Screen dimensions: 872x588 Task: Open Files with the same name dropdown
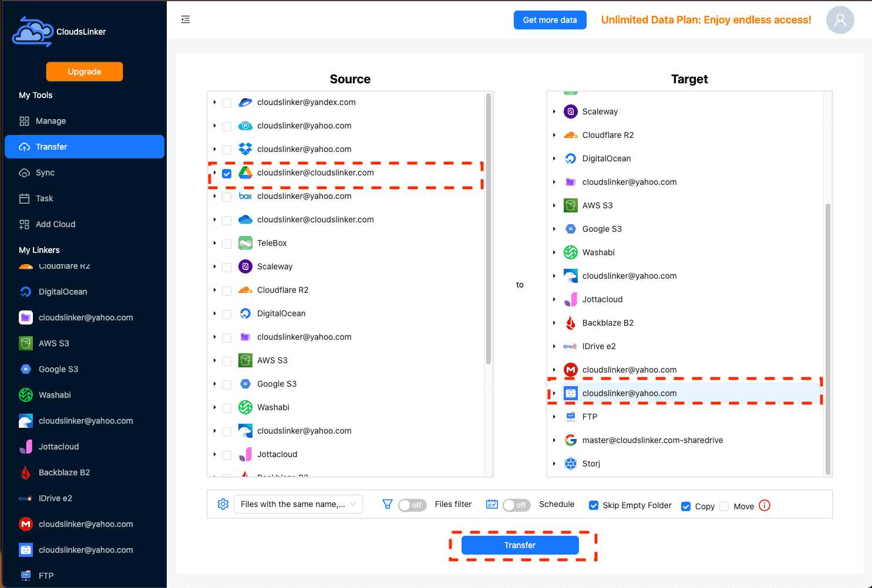point(298,504)
